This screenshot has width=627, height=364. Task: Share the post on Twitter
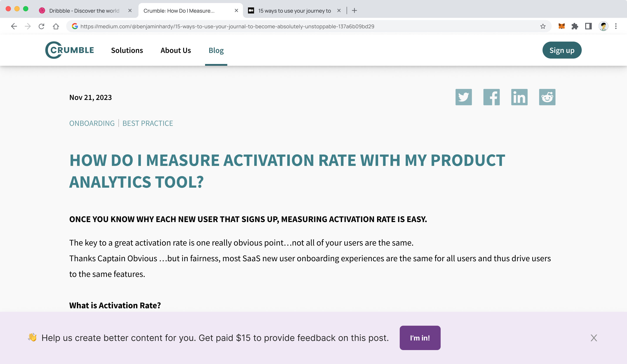pos(464,97)
